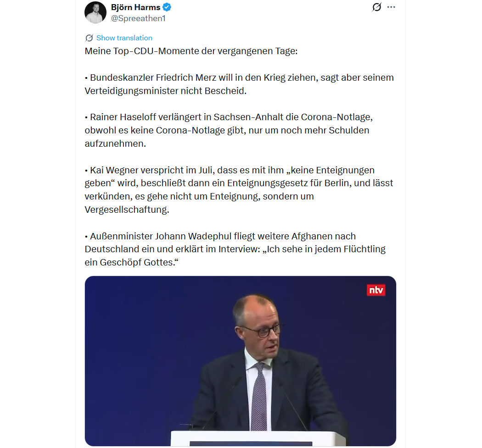Viewport: 482px width, 448px height.
Task: Click the speaker's glasses in the video
Action: (262, 331)
